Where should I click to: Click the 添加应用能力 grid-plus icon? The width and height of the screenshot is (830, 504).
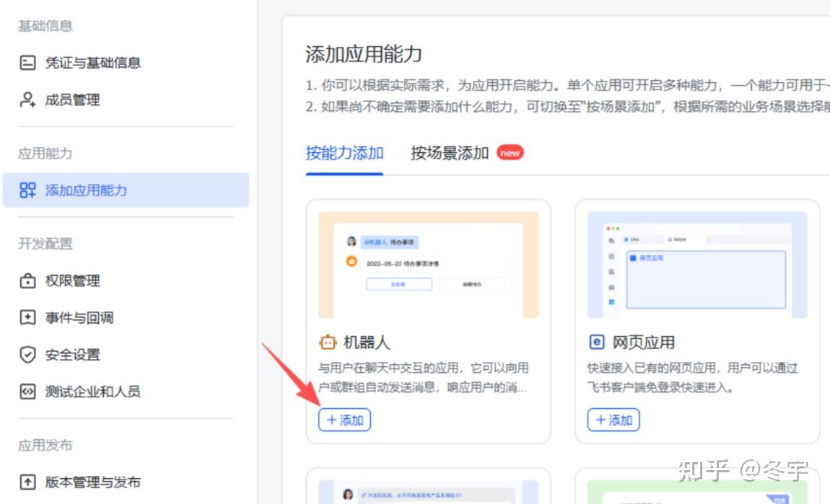pyautogui.click(x=27, y=190)
